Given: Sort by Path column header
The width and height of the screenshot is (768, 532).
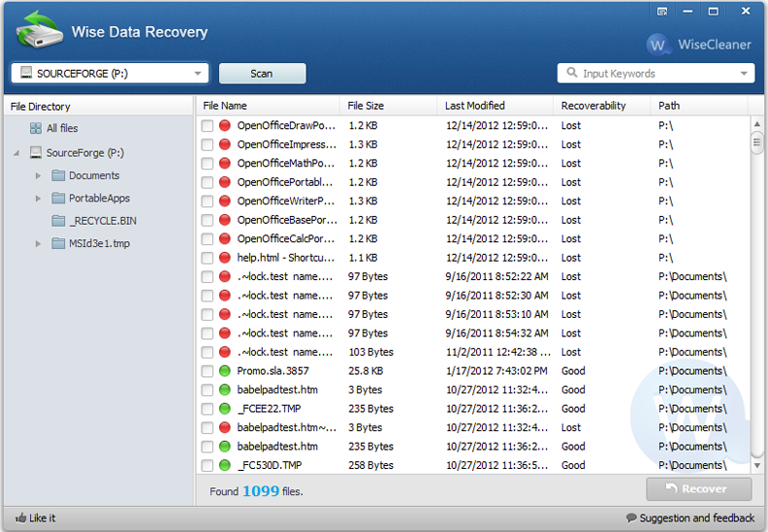Looking at the screenshot, I should point(699,106).
